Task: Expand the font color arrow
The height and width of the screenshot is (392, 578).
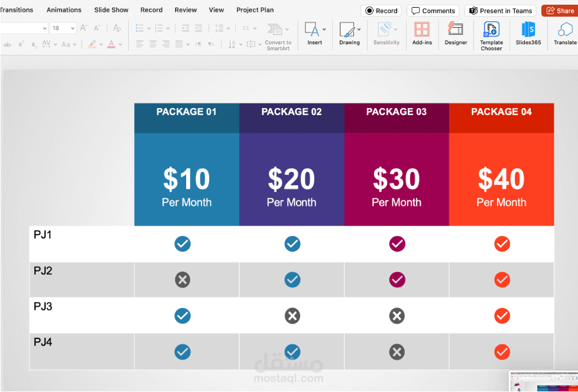Action: click(x=120, y=44)
